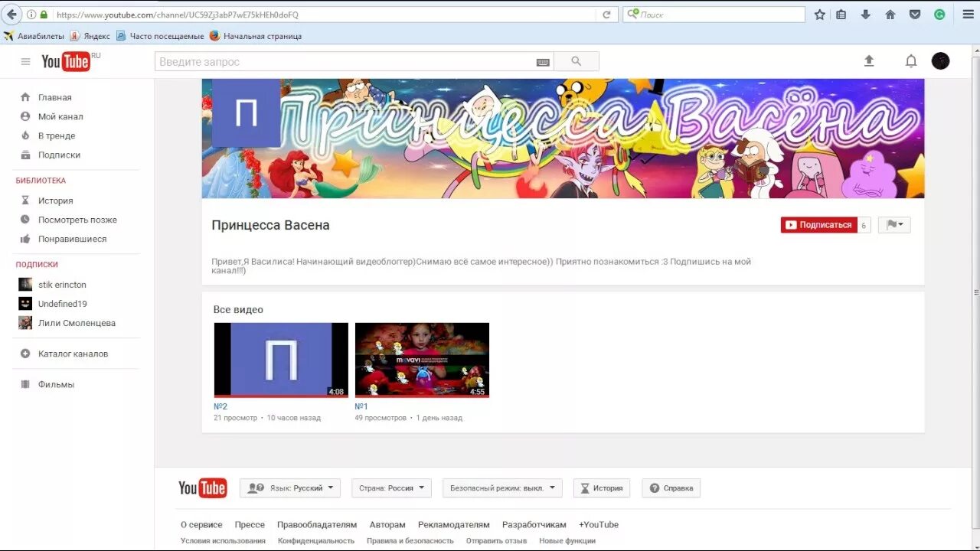Open the account avatar menu
980x551 pixels.
tap(941, 61)
